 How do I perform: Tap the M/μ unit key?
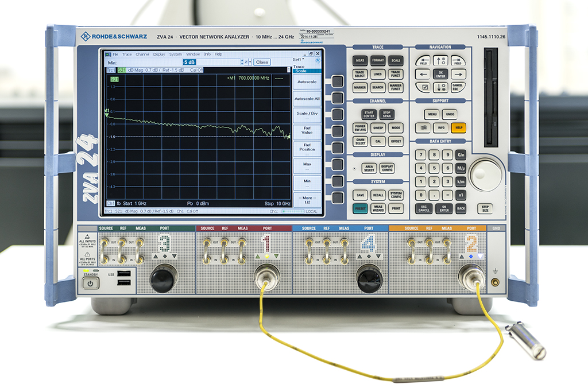click(x=461, y=168)
